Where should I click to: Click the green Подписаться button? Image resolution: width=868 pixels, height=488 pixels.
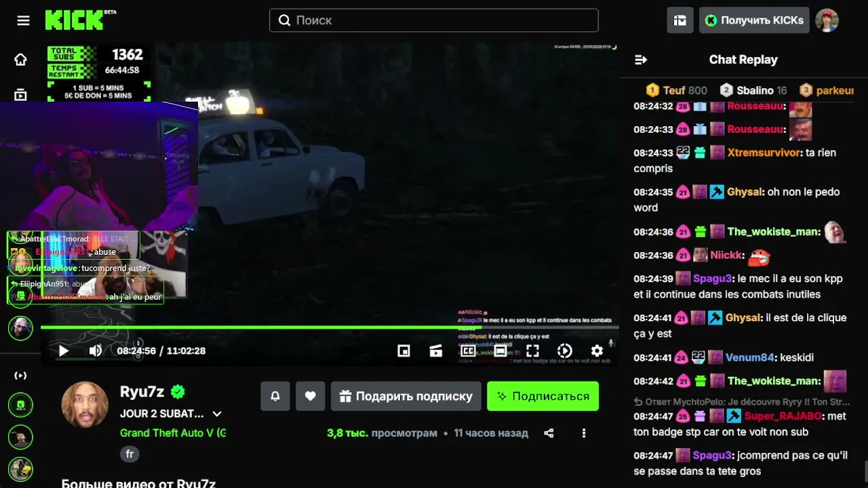tap(542, 396)
